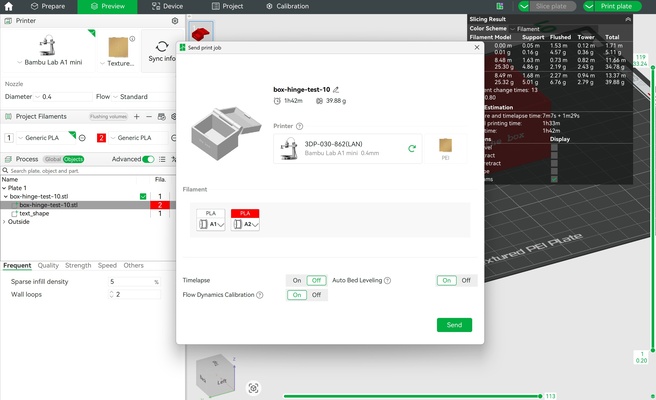Image resolution: width=656 pixels, height=400 pixels.
Task: Collapse the Plate 1 tree node
Action: coord(4,188)
